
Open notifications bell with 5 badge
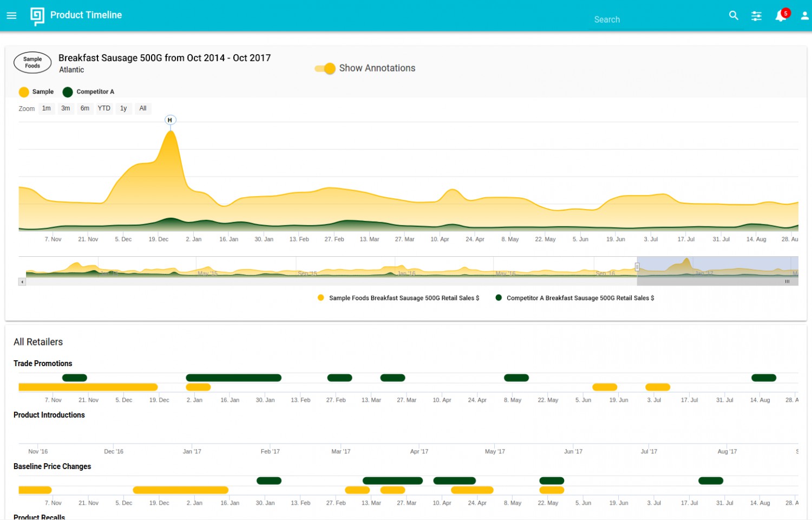click(782, 15)
